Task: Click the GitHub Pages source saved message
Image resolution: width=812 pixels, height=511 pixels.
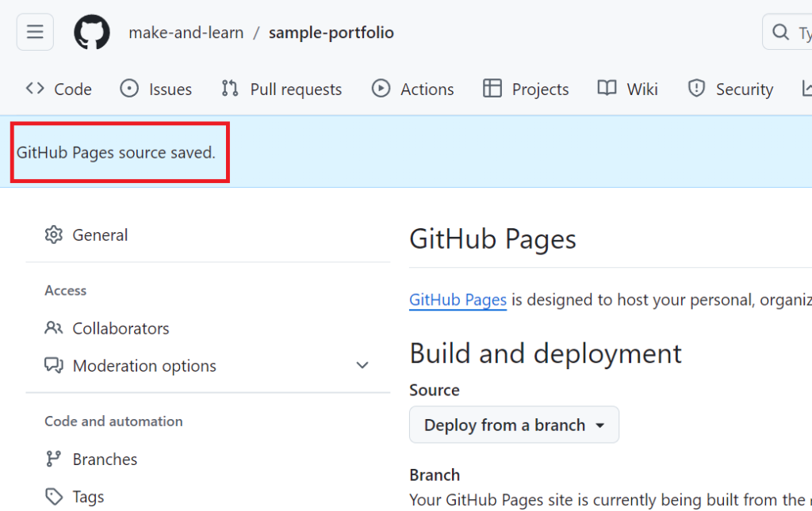Action: (x=116, y=153)
